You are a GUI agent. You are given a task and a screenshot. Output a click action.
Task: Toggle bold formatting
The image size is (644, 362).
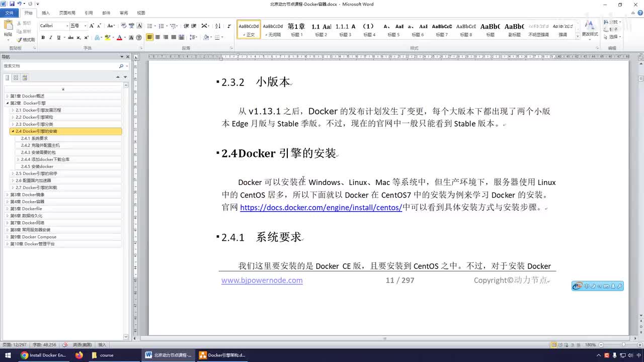pos(43,37)
